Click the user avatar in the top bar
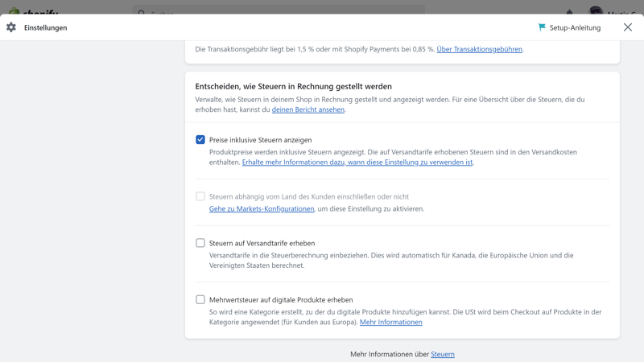The width and height of the screenshot is (644, 362). point(596,11)
